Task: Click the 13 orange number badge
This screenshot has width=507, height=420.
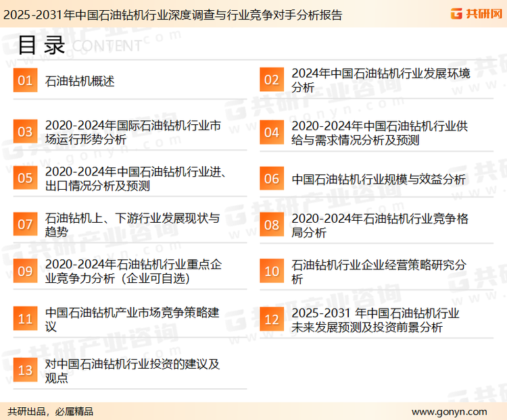Action: pos(25,371)
